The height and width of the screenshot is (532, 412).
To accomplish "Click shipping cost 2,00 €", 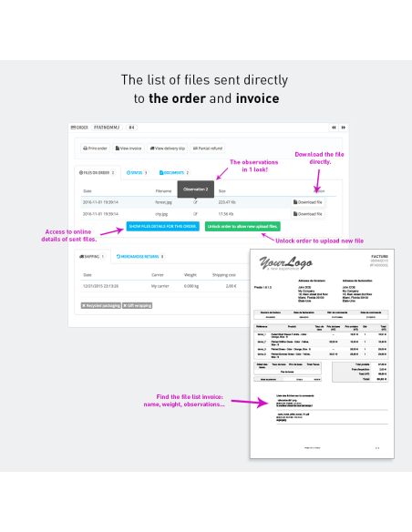I will click(x=232, y=286).
